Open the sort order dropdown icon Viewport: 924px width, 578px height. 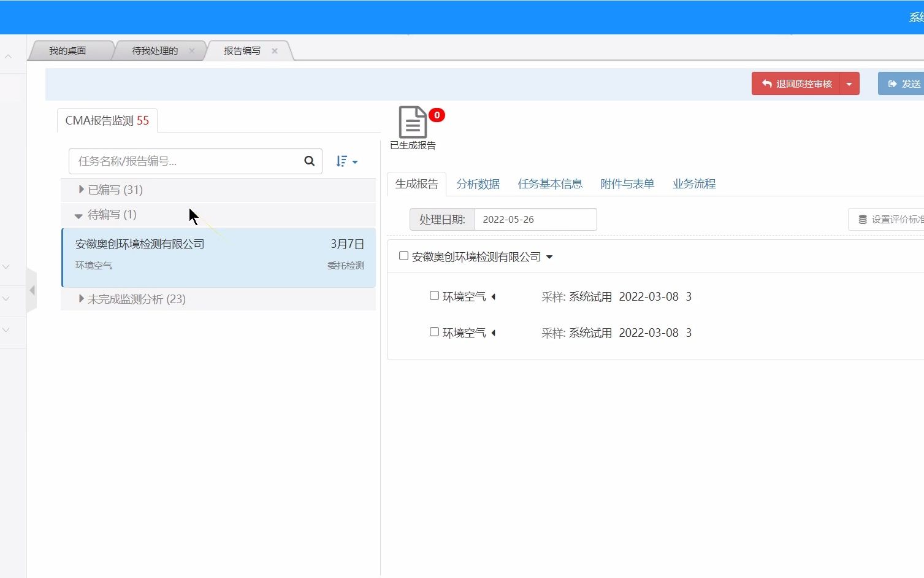tap(346, 161)
